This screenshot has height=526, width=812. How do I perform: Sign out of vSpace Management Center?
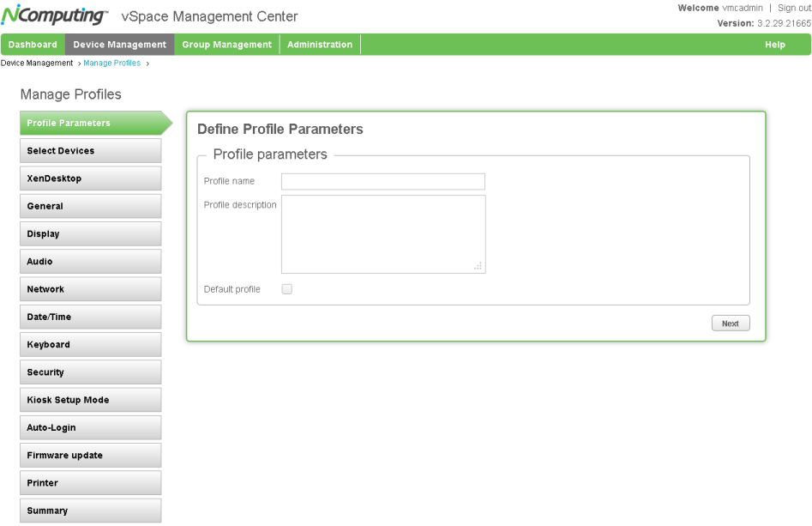(794, 8)
